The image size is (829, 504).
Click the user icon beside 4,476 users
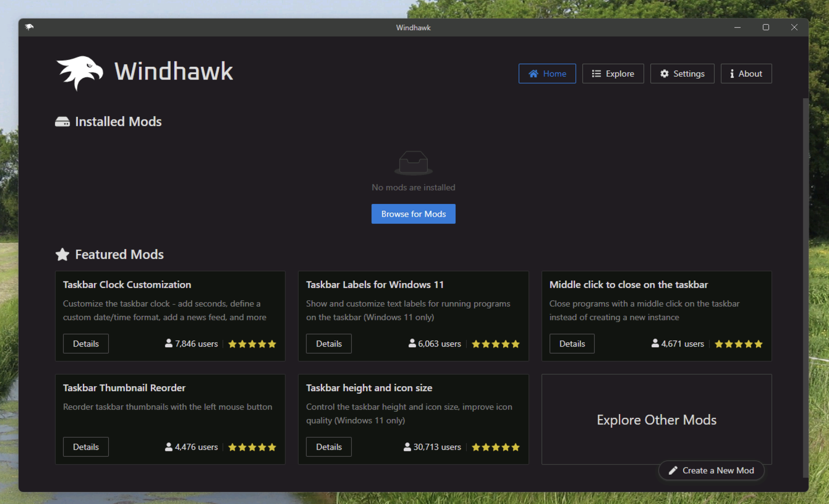(x=169, y=446)
